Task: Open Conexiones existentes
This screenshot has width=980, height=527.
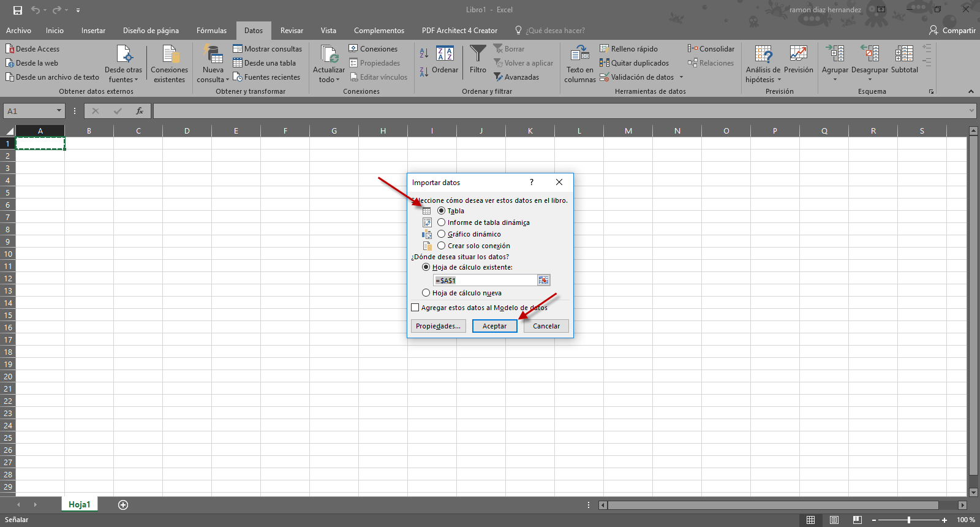Action: pyautogui.click(x=170, y=64)
